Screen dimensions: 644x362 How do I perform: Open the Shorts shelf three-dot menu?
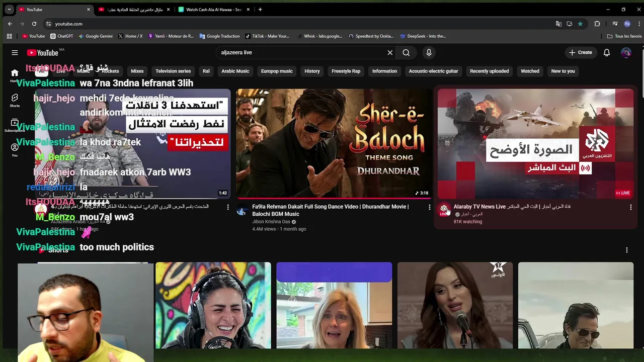(626, 250)
